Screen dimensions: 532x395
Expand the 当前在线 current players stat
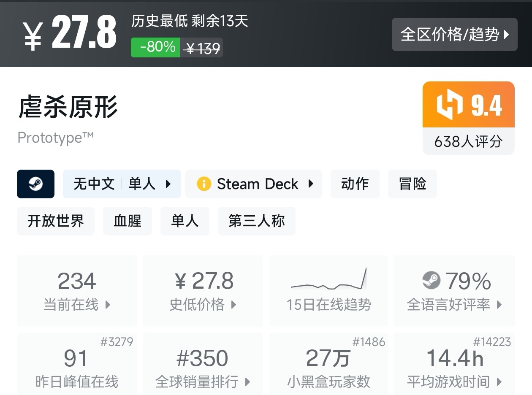(77, 290)
